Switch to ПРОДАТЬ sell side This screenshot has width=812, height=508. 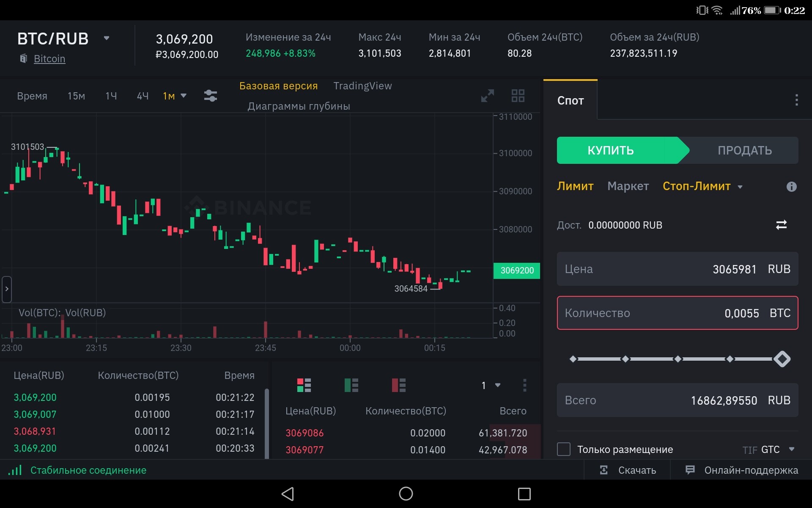coord(744,150)
